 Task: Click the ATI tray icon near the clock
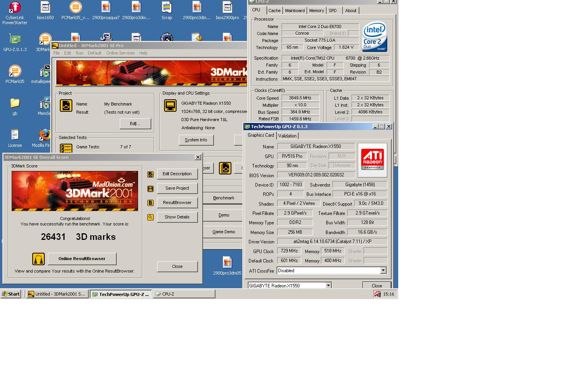pyautogui.click(x=377, y=294)
